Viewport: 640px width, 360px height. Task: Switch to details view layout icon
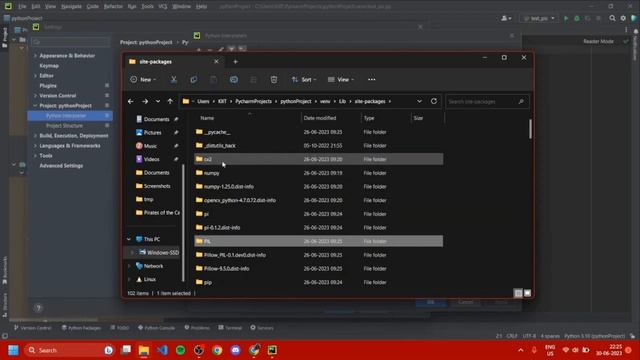tap(518, 293)
